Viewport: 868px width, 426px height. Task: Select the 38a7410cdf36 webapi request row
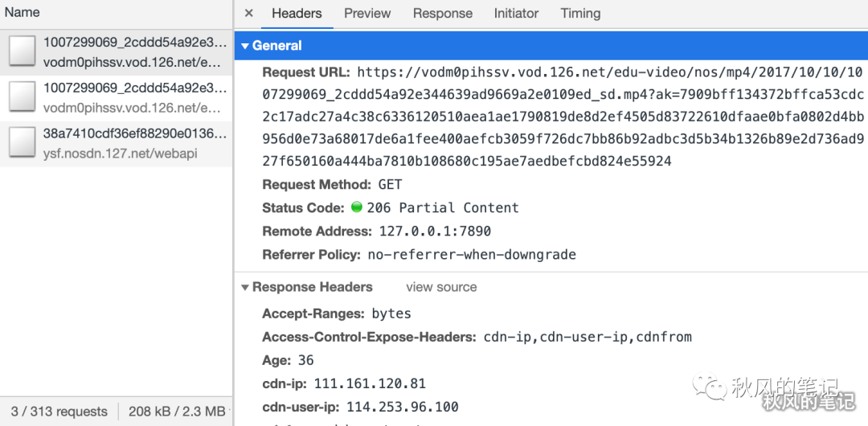tap(129, 143)
